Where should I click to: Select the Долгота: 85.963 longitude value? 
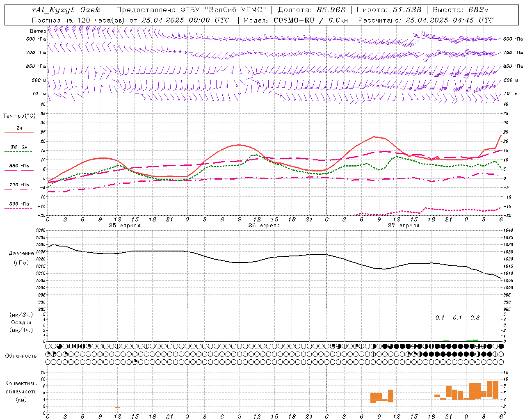pyautogui.click(x=312, y=10)
